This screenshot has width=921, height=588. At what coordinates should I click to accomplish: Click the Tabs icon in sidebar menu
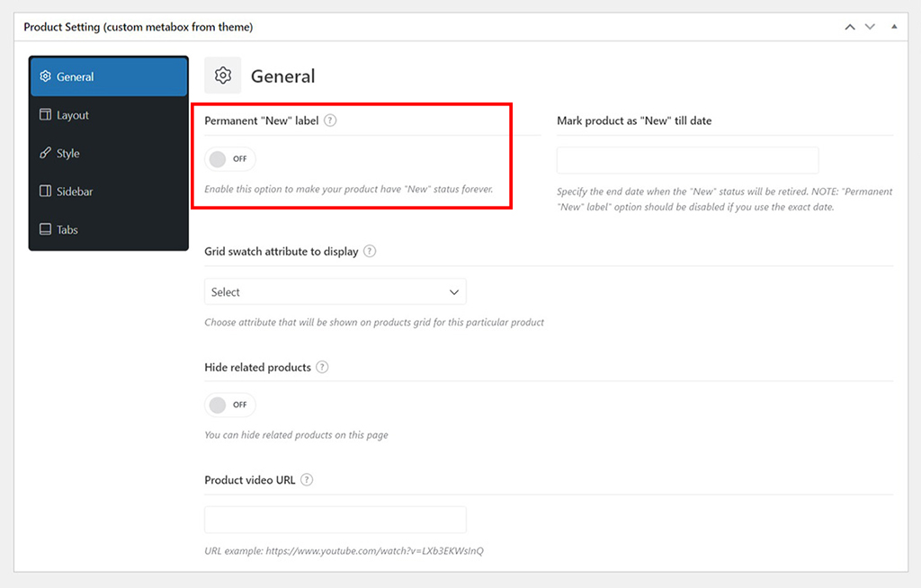[x=45, y=230]
